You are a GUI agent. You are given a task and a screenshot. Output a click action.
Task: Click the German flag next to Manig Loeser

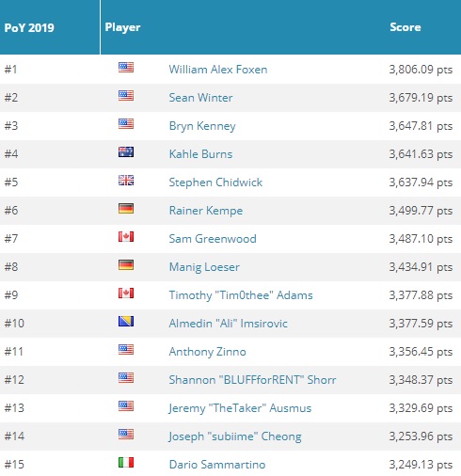point(126,264)
